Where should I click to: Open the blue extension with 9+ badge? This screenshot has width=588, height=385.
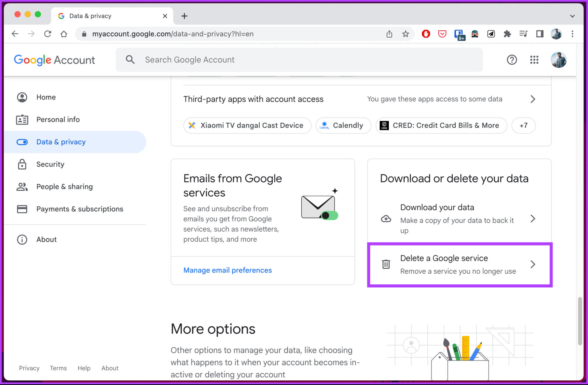pos(459,35)
